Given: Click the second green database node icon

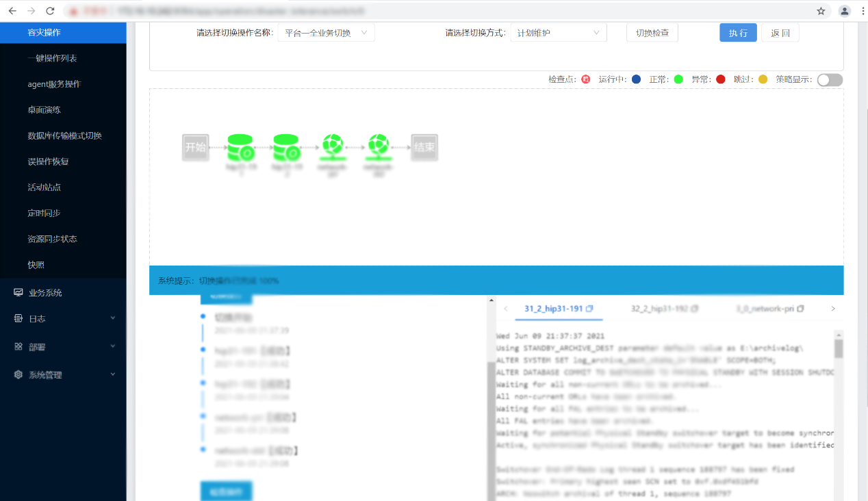Looking at the screenshot, I should pyautogui.click(x=285, y=147).
